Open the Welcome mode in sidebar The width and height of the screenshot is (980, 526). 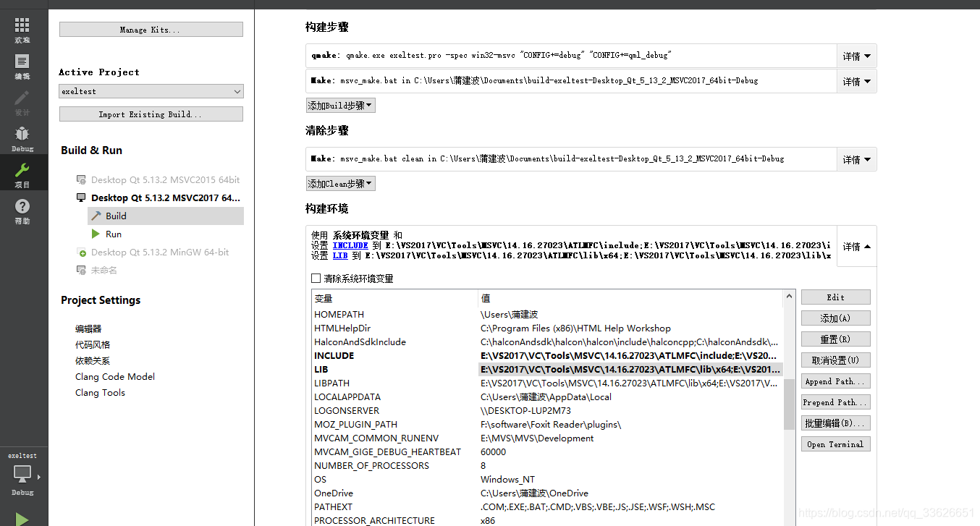click(x=22, y=31)
